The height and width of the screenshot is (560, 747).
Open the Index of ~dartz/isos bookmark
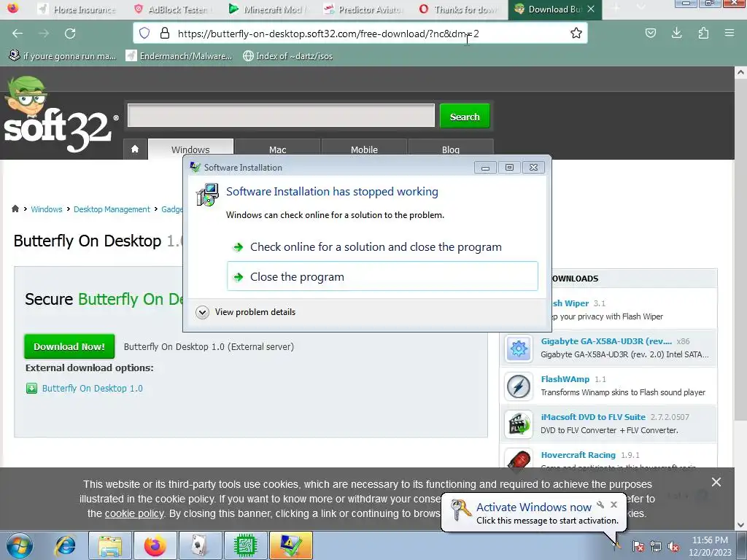[287, 55]
